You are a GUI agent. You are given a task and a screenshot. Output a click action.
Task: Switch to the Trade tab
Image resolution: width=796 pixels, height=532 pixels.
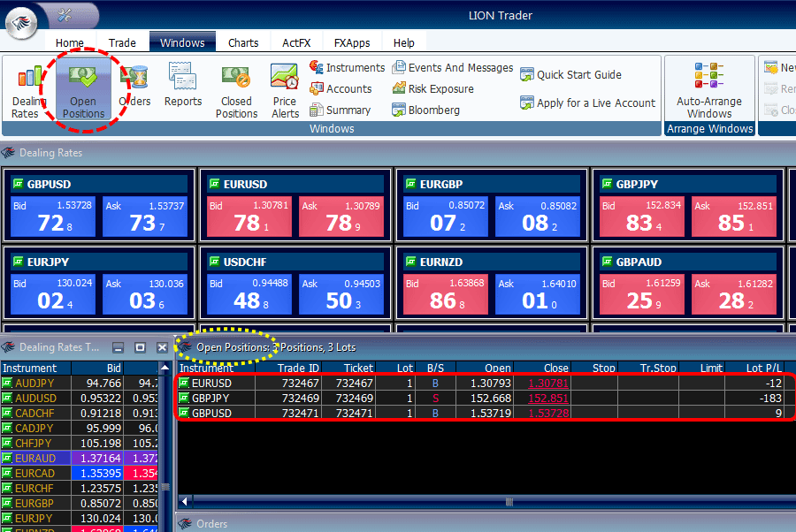pyautogui.click(x=122, y=43)
